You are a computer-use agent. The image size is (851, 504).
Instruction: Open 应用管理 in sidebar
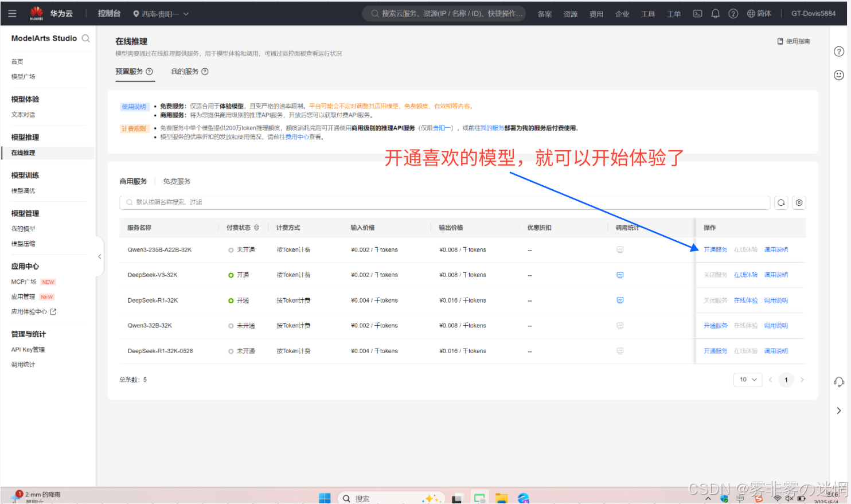pyautogui.click(x=23, y=297)
